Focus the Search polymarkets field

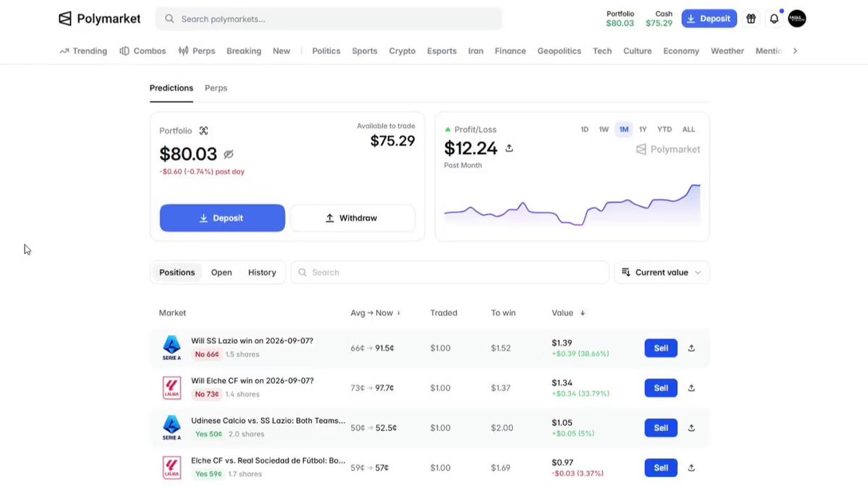point(328,19)
